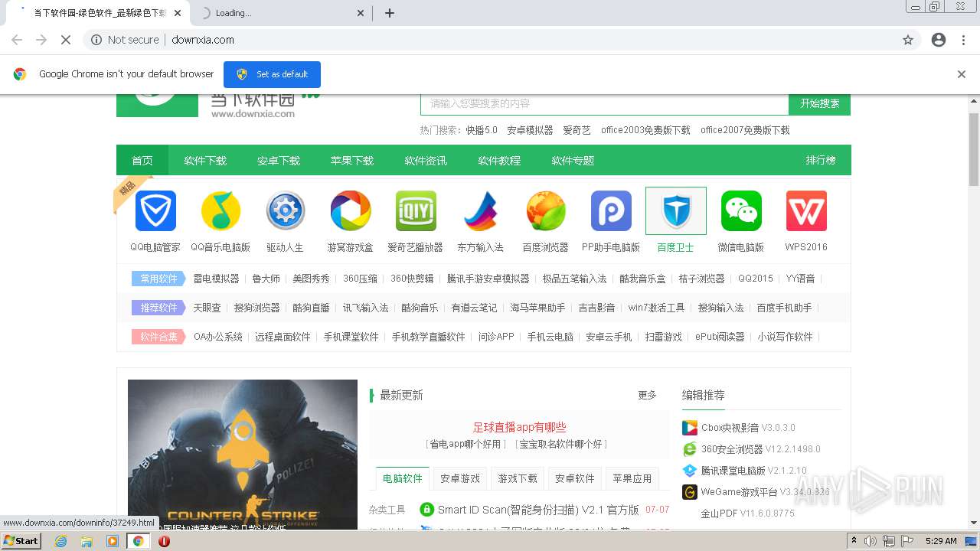
Task: Open the 软件下载 navigation item
Action: 205,161
